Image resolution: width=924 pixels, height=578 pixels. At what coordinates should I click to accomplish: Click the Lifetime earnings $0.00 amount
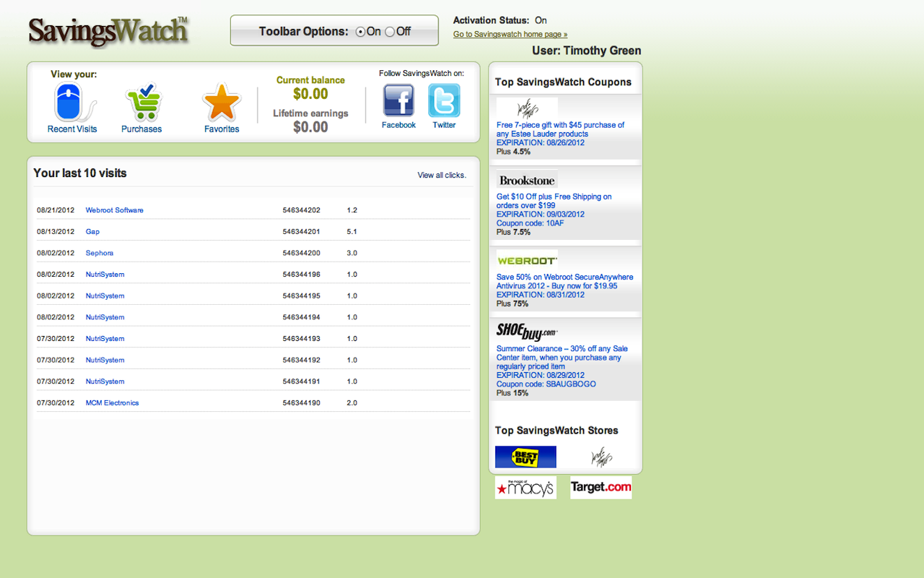(310, 127)
